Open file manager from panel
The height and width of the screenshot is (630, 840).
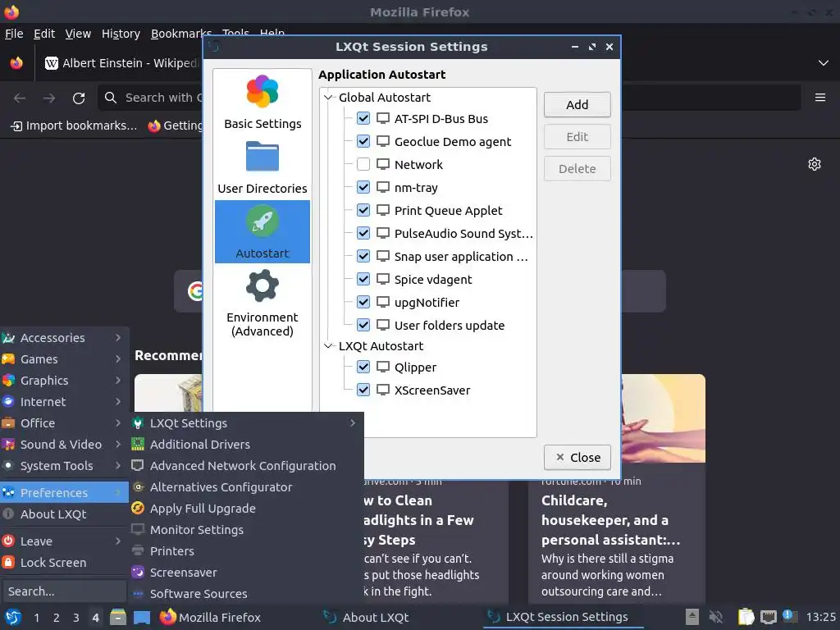tap(118, 617)
